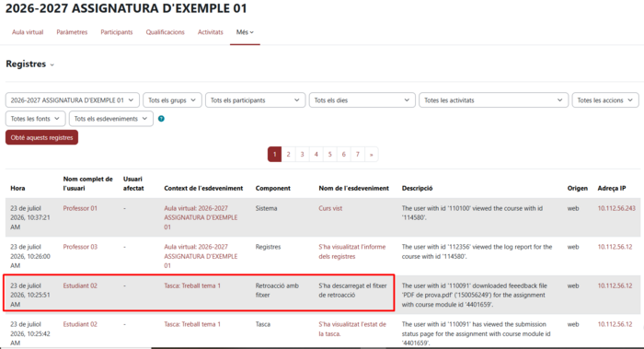The height and width of the screenshot is (349, 644).
Task: Open Aula virtual context link in Professor 01 row
Action: click(x=201, y=218)
